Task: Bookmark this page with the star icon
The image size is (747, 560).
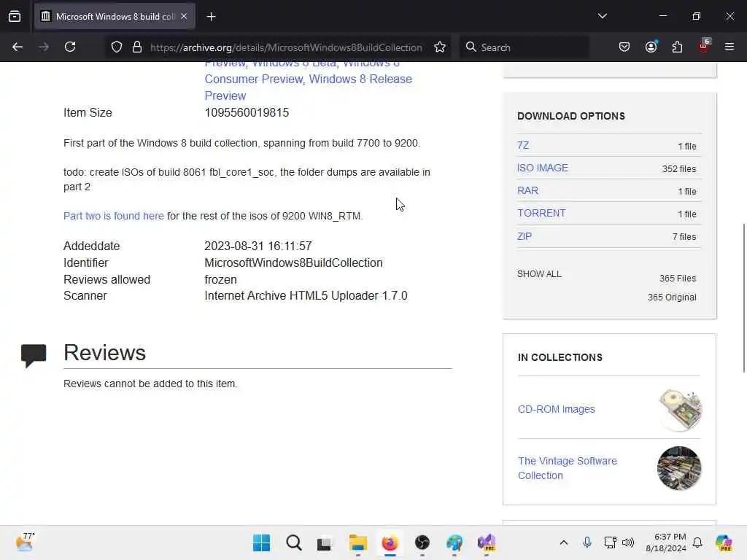Action: [x=440, y=47]
